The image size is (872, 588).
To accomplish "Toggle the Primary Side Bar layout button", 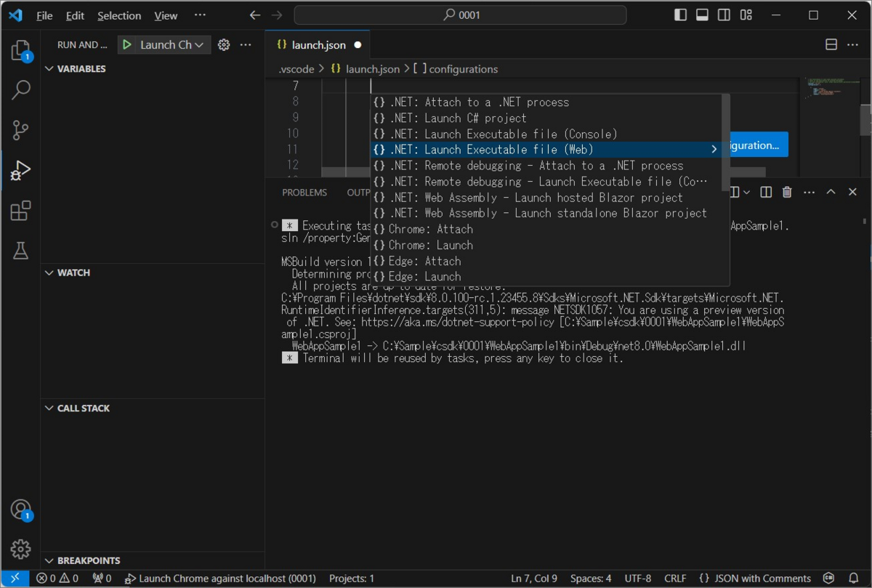I will tap(680, 15).
